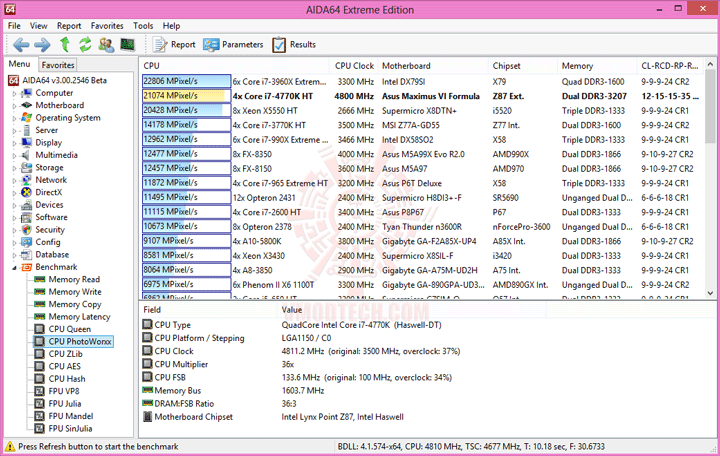Image resolution: width=720 pixels, height=456 pixels.
Task: Click the Security shield icon
Action: (x=27, y=230)
